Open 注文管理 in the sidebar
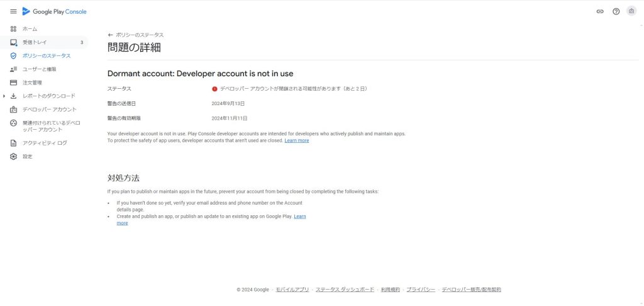Viewport: 644px width, 306px height. [x=32, y=82]
